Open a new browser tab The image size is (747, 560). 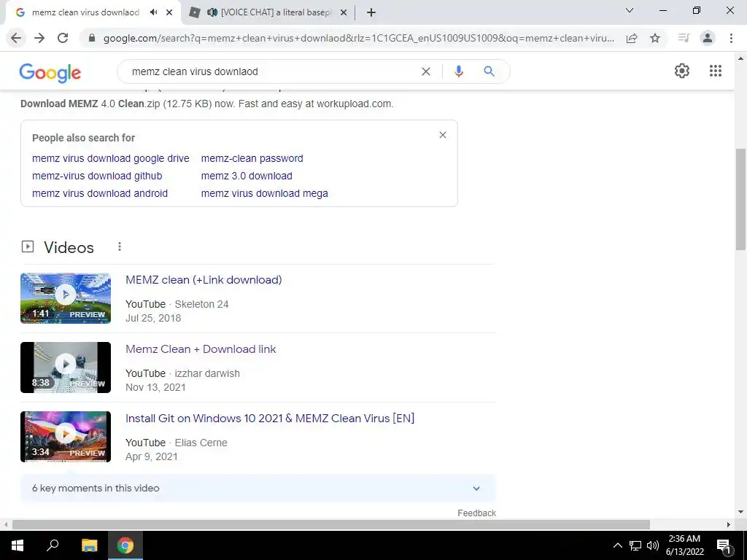[371, 12]
